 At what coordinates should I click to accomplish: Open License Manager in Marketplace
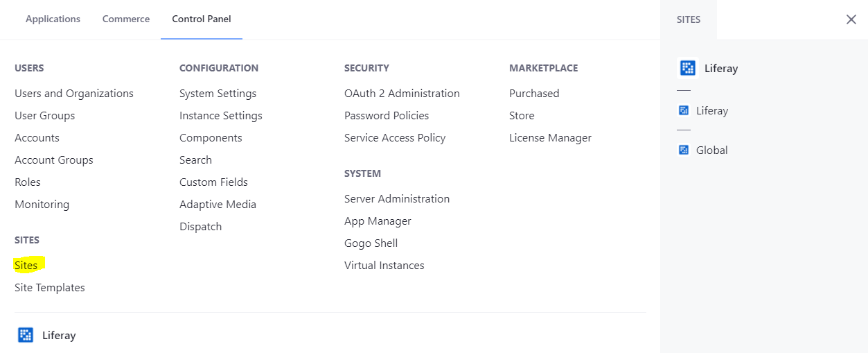coord(550,138)
